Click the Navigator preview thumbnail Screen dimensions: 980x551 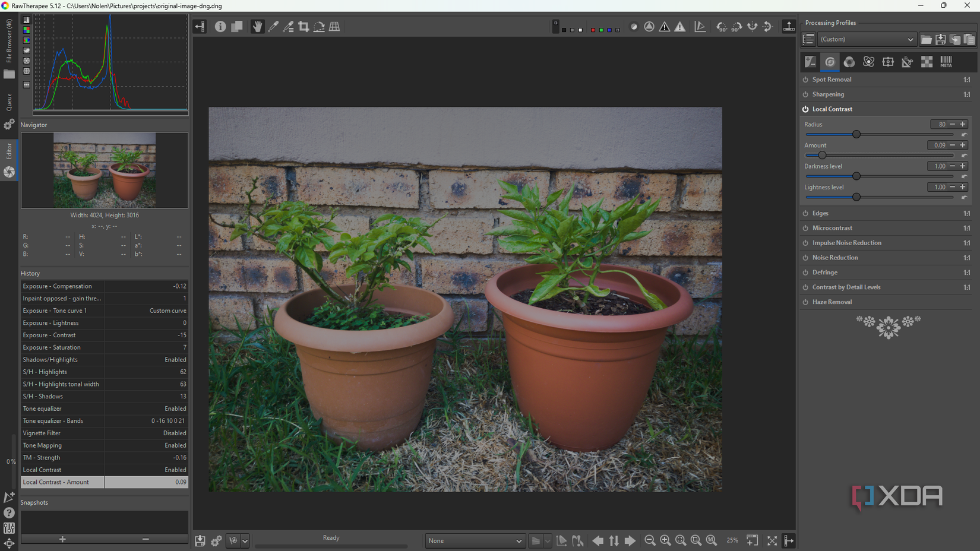coord(105,170)
